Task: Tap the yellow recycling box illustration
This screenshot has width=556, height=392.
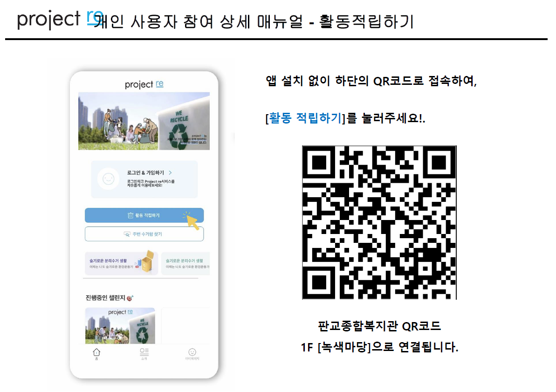Action: click(x=147, y=262)
